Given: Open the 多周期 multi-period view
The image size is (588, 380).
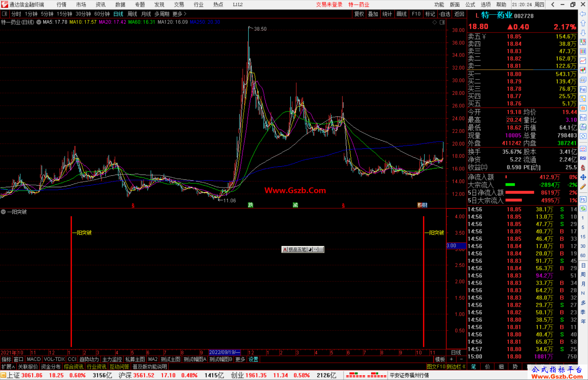Looking at the screenshot, I should pos(162,14).
